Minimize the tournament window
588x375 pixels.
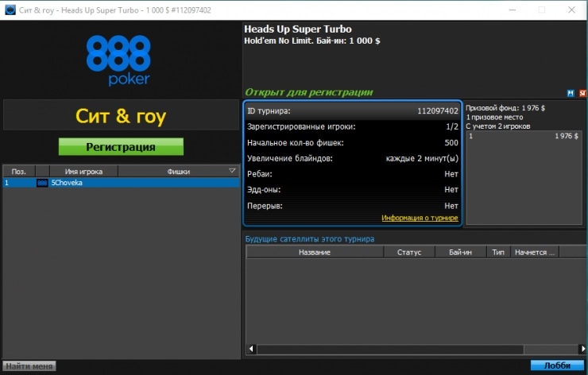(x=513, y=10)
